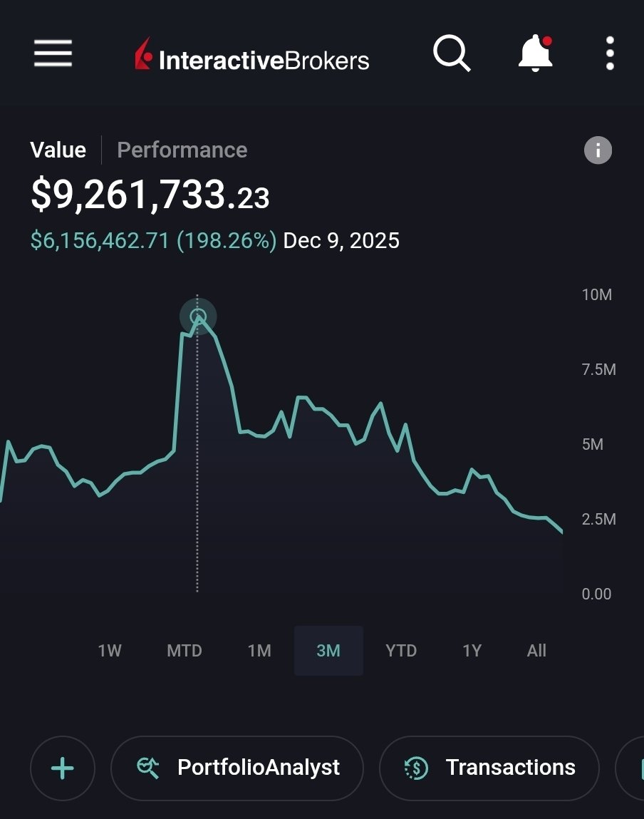Select the YTD time range
Screen dimensions: 644x819
pos(400,651)
